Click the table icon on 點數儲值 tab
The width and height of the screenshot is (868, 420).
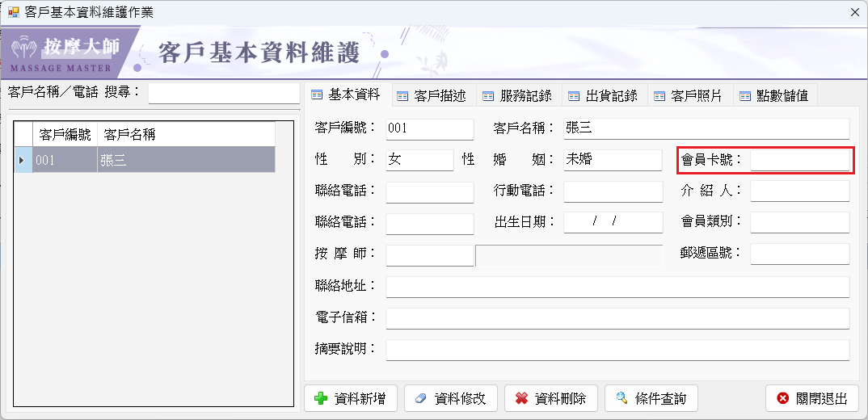745,96
